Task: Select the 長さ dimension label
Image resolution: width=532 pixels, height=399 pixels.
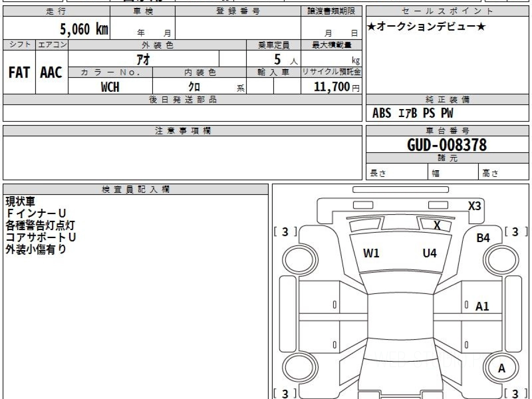Action: click(x=378, y=174)
